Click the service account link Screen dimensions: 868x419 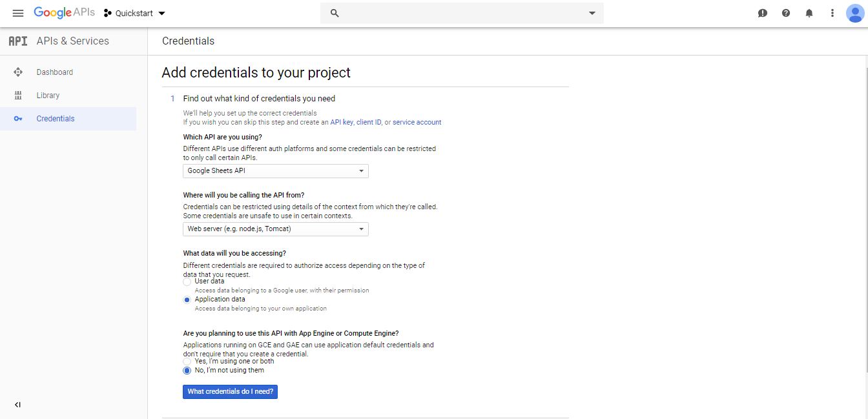(x=417, y=122)
